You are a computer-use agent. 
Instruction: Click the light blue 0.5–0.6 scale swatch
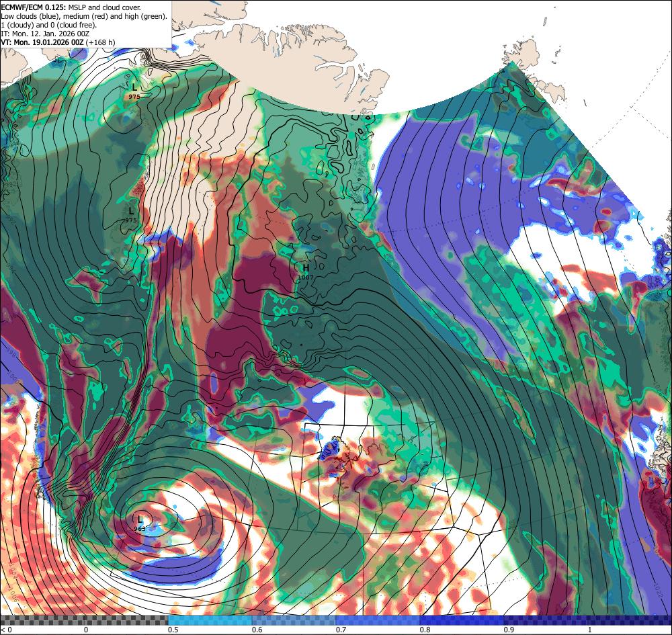(210, 620)
